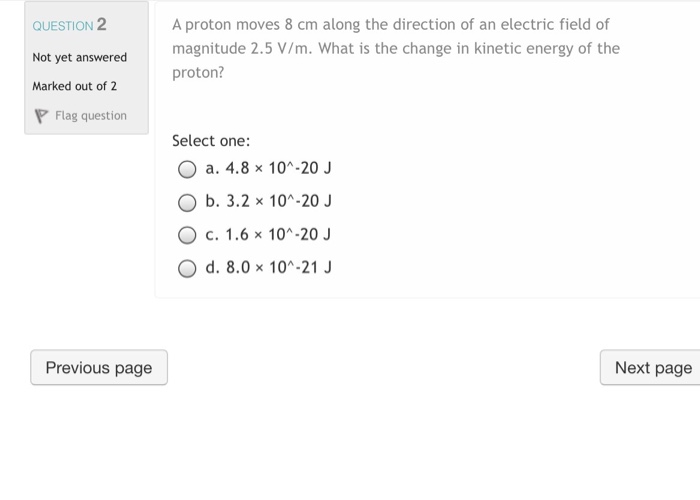This screenshot has height=500, width=700.
Task: Click answer label 4.8 × 10^-20 J
Action: tap(268, 170)
